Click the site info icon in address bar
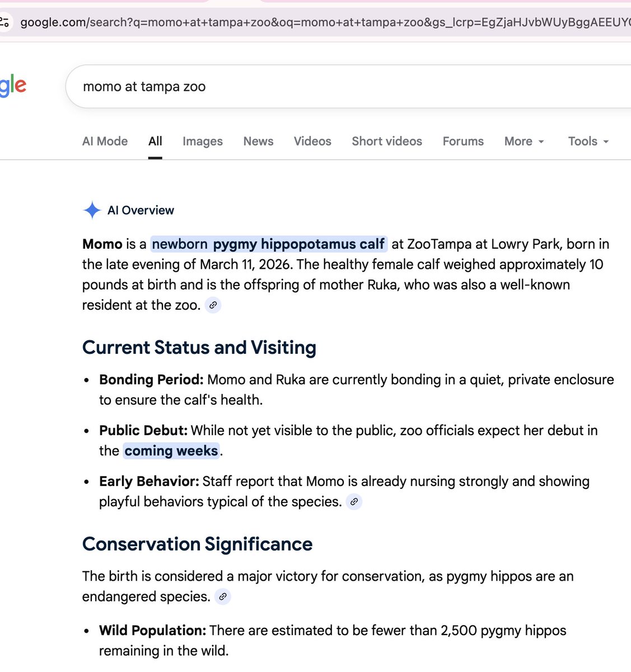This screenshot has width=631, height=672. coord(4,22)
